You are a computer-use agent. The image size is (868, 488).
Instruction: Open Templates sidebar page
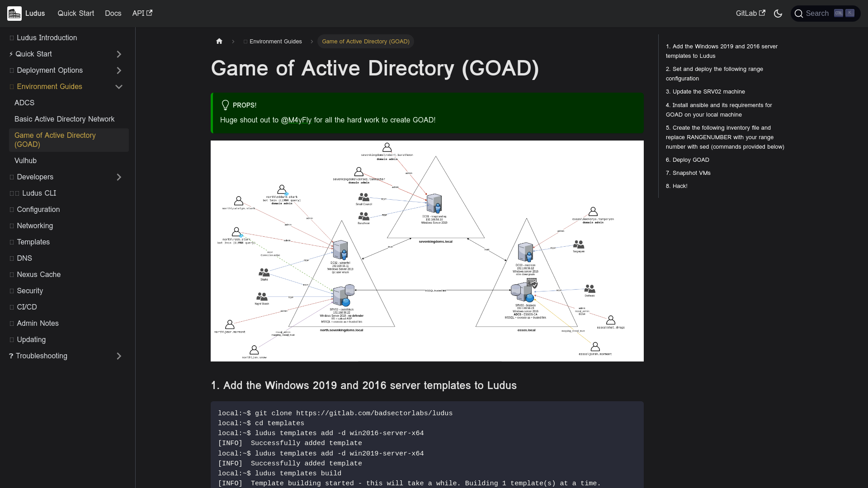69,242
